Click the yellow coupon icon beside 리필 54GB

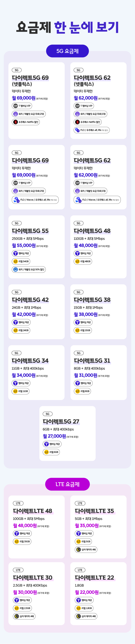pos(16,262)
